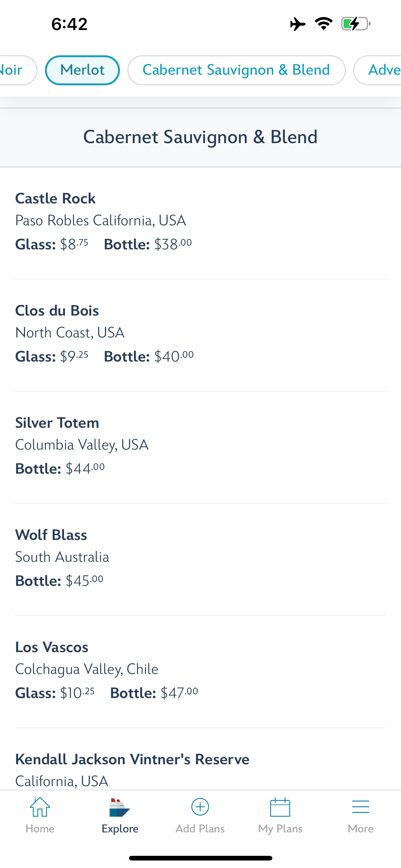Viewport: 401px width, 868px height.
Task: Tap the 6:42 status bar clock
Action: tap(69, 24)
